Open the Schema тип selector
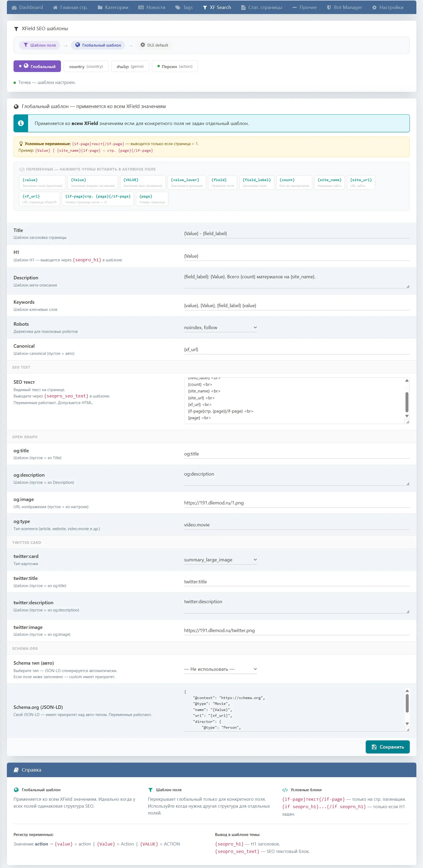The height and width of the screenshot is (868, 423). 221,669
